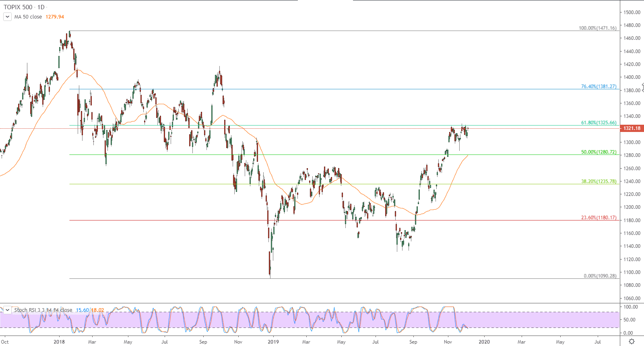Click the 1220.00 price axis label
This screenshot has height=346, width=644.
click(x=632, y=194)
